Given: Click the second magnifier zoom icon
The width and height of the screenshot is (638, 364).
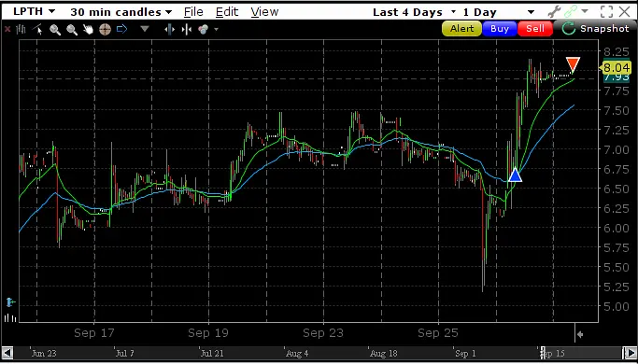Looking at the screenshot, I should [x=72, y=29].
